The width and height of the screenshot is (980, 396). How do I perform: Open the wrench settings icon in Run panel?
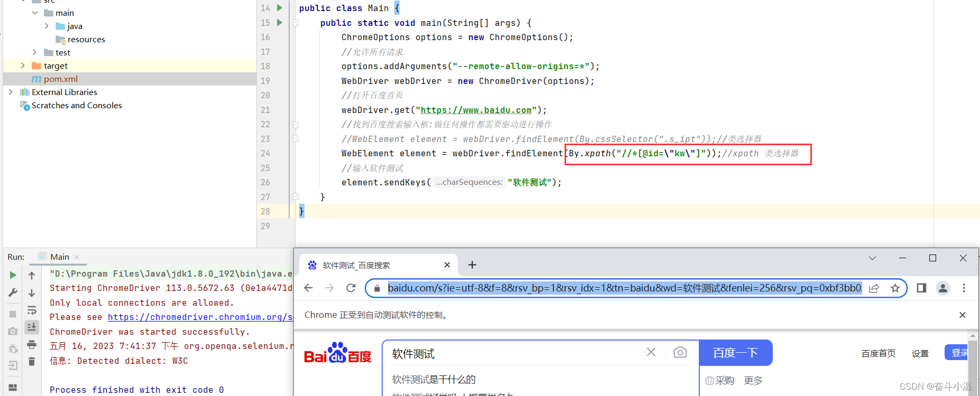[x=13, y=292]
